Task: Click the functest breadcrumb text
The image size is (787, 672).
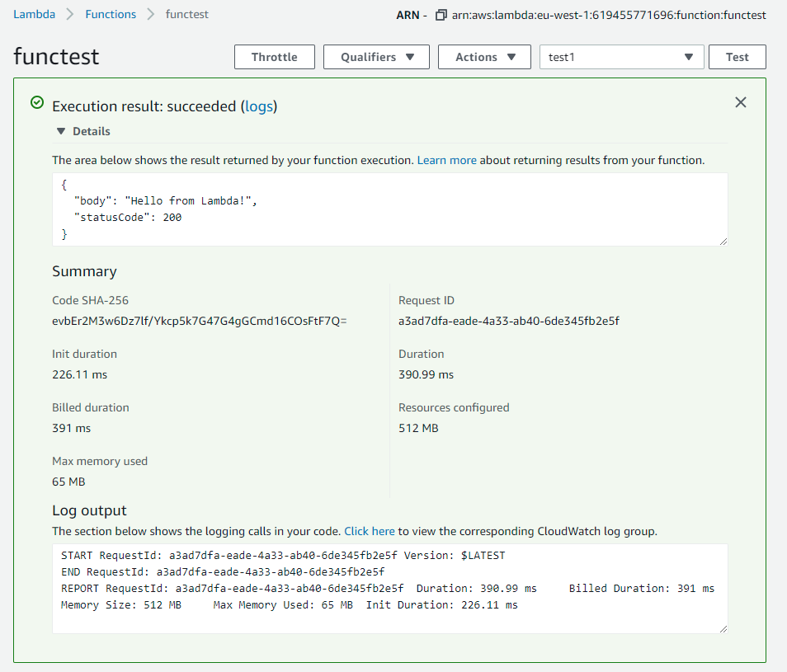Action: click(186, 14)
